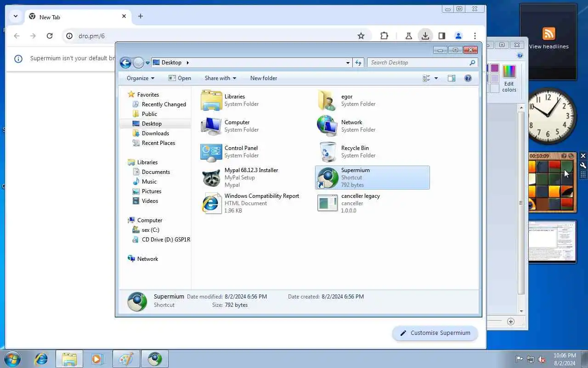This screenshot has width=588, height=368.
Task: Reload the page in Supermium
Action: 50,36
